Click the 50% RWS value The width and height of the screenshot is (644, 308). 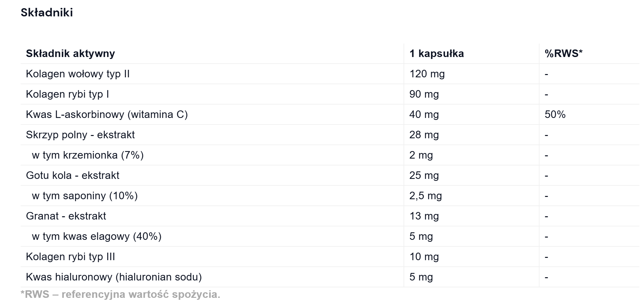pos(555,114)
